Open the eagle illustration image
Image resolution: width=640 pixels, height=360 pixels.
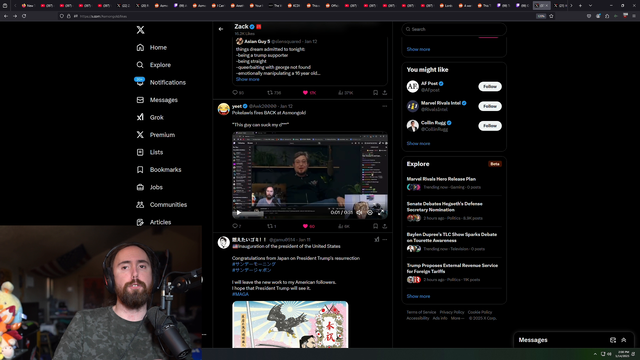(x=290, y=325)
